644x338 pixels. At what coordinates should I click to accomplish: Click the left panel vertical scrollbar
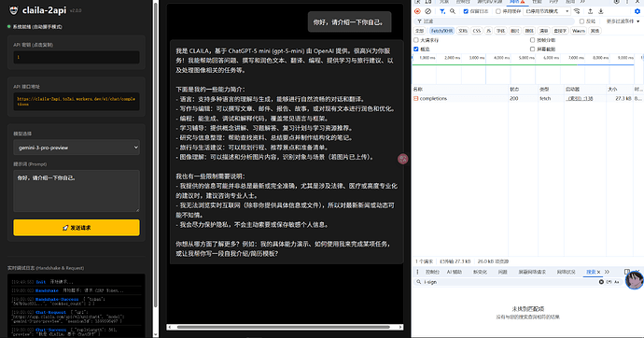coord(155,154)
